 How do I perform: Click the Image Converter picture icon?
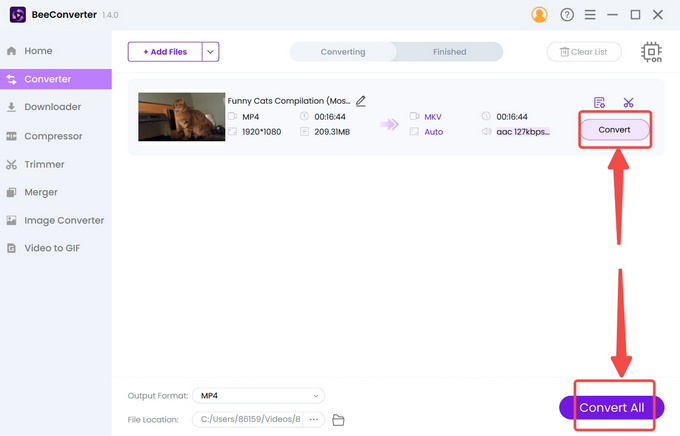pos(12,220)
